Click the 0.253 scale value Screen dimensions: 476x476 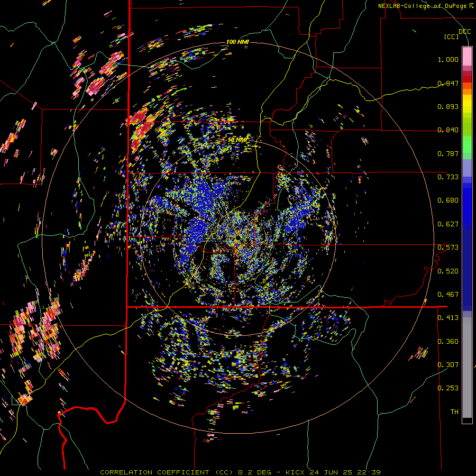(448, 388)
